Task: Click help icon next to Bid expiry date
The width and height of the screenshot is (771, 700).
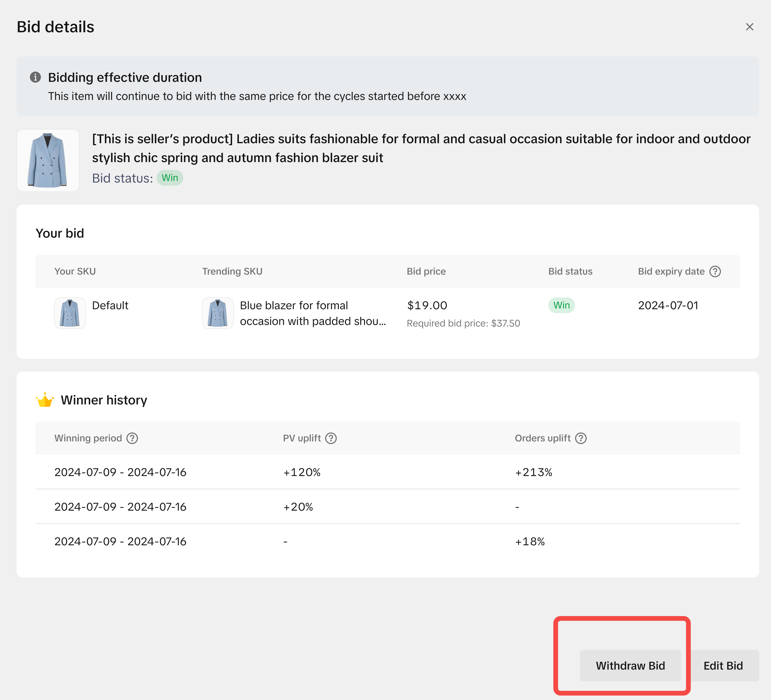Action: 715,271
